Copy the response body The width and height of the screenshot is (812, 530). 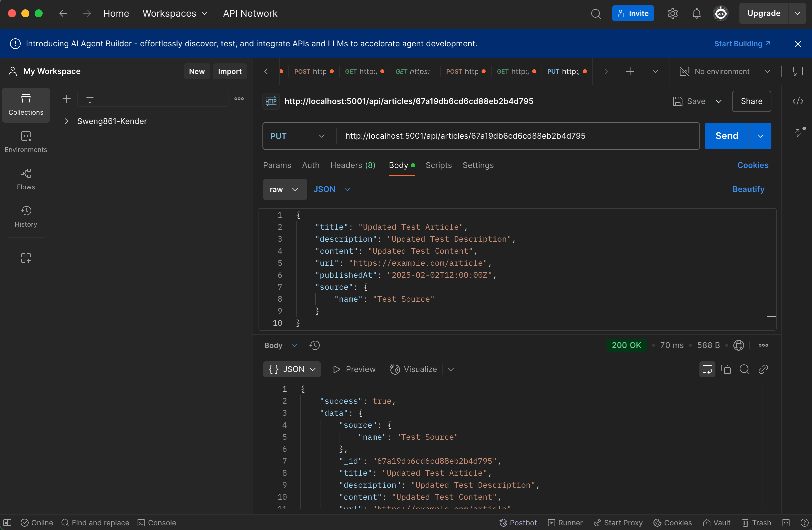click(726, 369)
